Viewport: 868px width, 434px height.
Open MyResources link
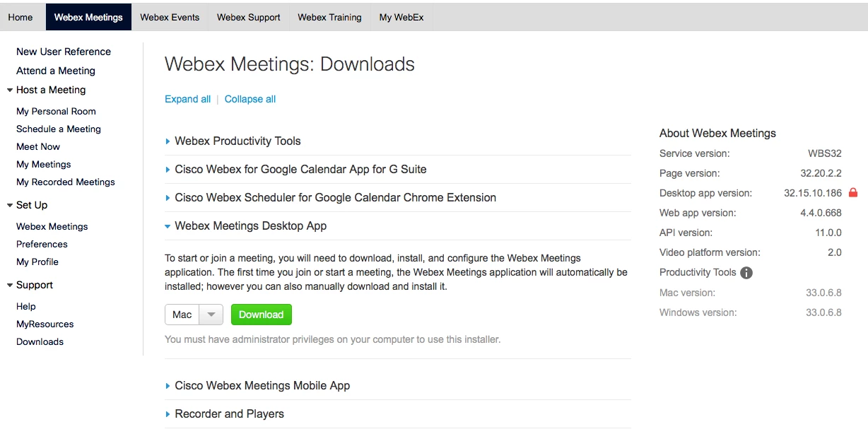pos(45,324)
